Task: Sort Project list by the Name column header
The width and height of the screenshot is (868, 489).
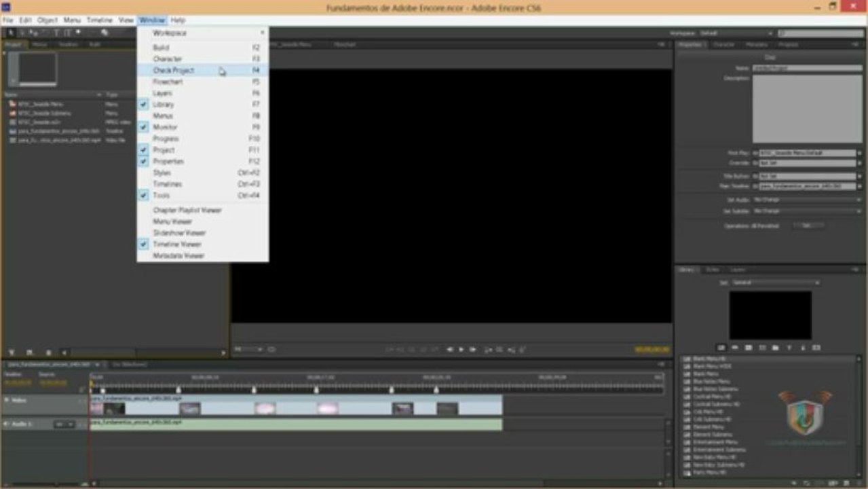Action: pyautogui.click(x=53, y=94)
